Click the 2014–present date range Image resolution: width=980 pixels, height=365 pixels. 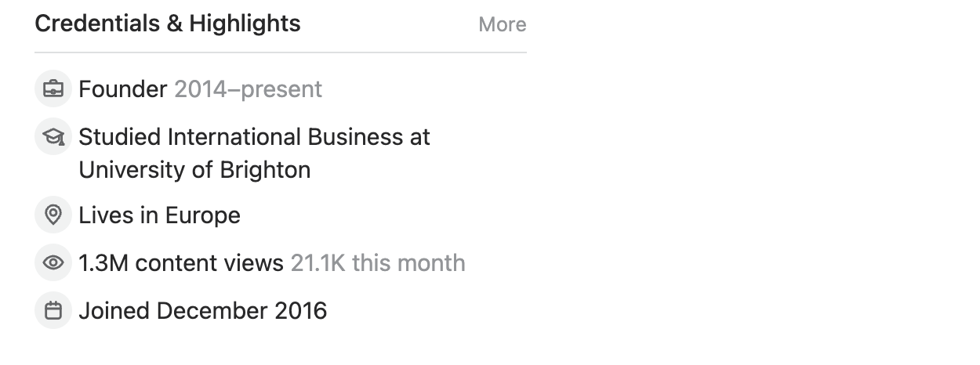tap(248, 89)
